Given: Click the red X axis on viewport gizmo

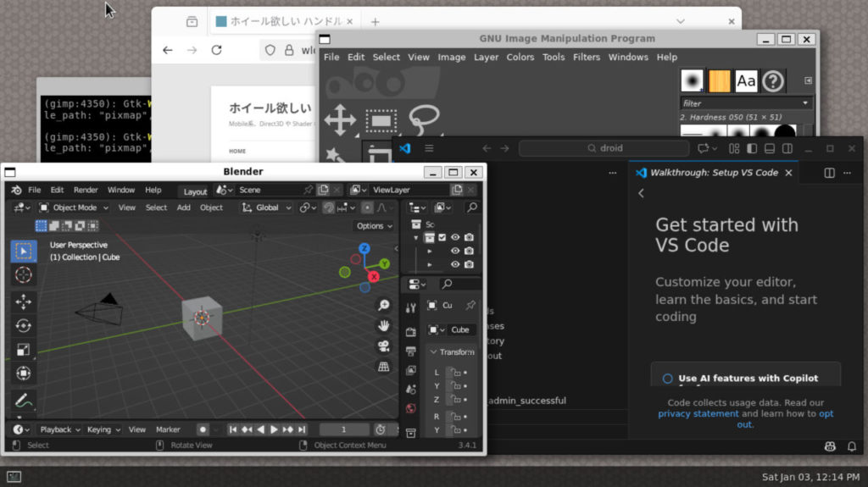Looking at the screenshot, I should point(374,277).
